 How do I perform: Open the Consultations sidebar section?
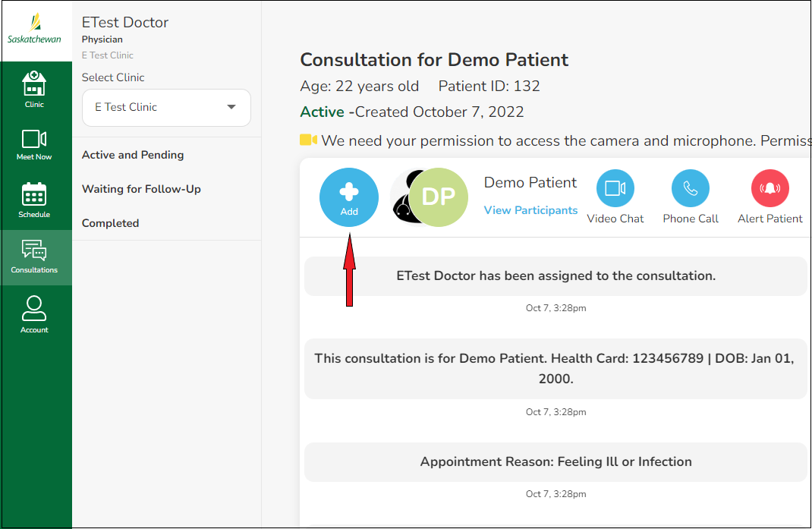[x=34, y=257]
